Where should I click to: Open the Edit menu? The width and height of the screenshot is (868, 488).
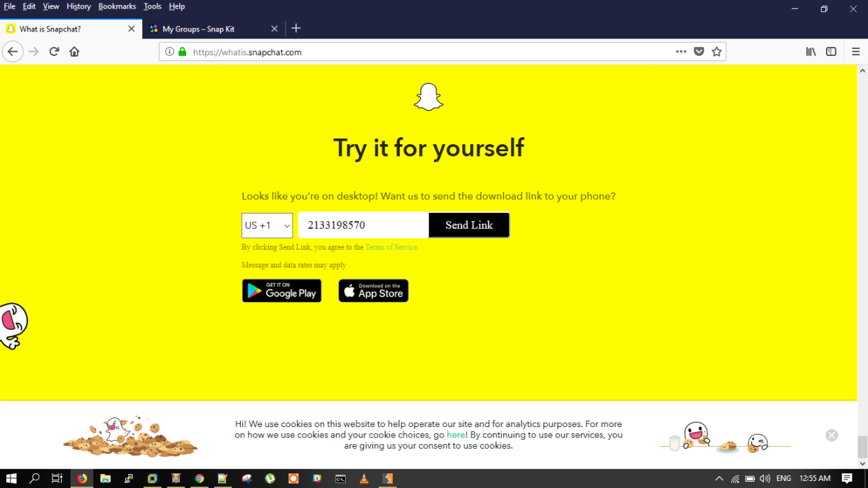(29, 6)
